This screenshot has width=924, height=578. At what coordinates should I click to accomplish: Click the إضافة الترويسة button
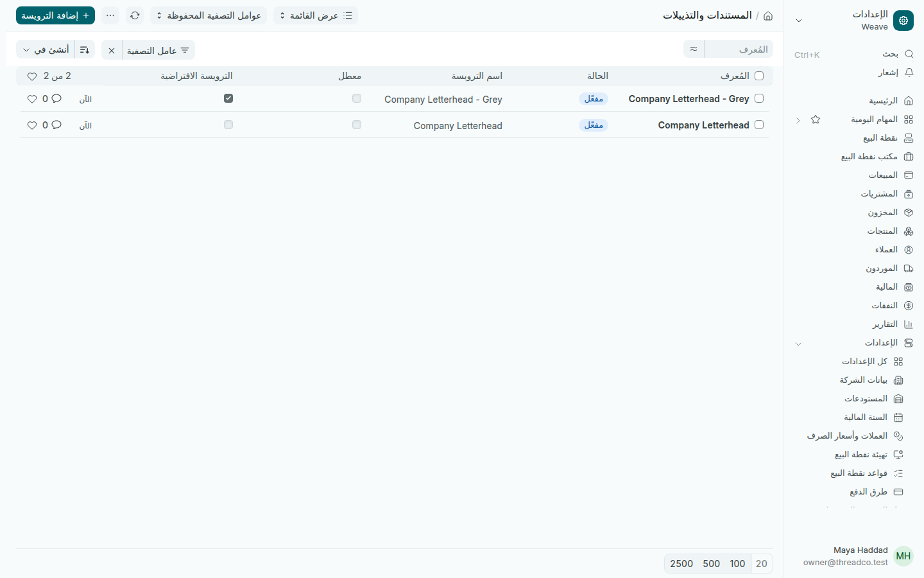click(55, 15)
